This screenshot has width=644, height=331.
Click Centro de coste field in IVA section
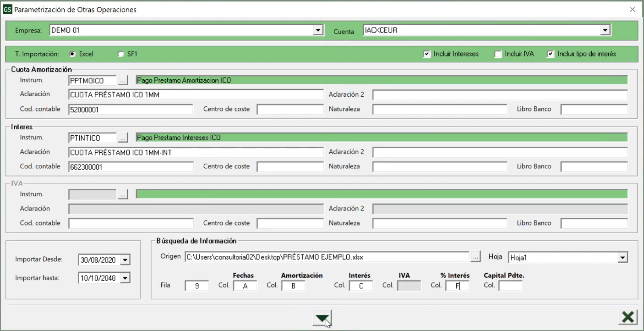[x=290, y=224]
